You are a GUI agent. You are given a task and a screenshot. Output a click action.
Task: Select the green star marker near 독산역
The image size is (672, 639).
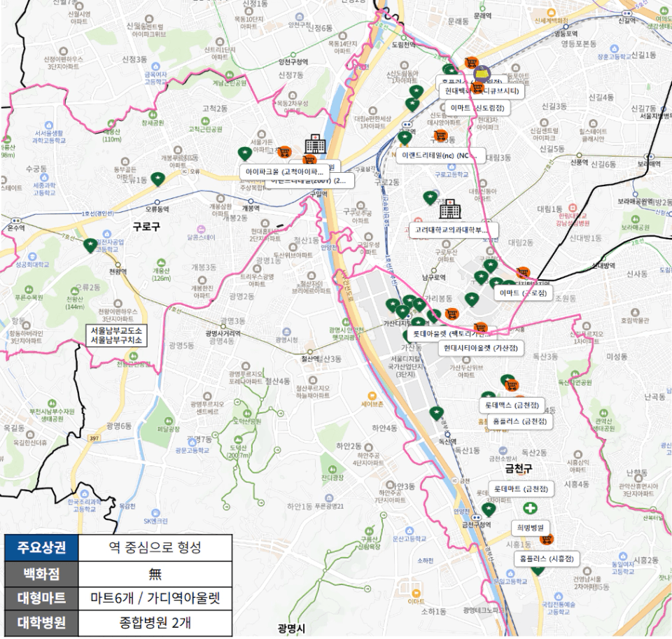(x=436, y=413)
